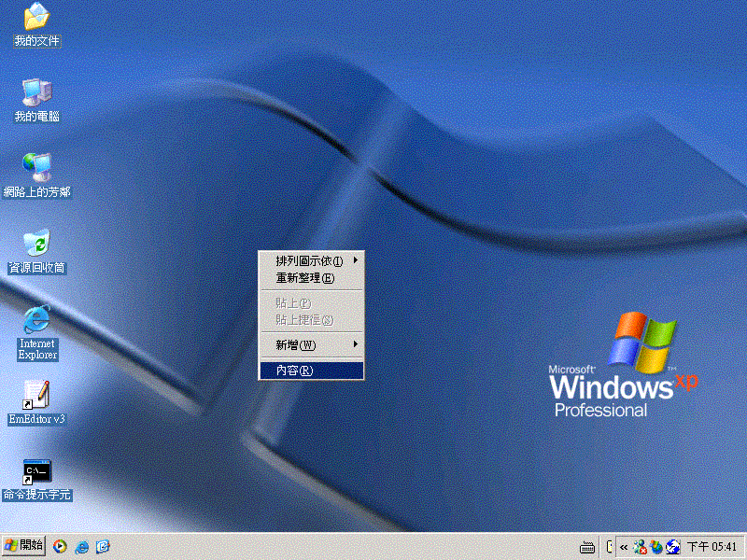Open the 開始 Start menu
Screen dimensions: 747x560
pos(24,546)
